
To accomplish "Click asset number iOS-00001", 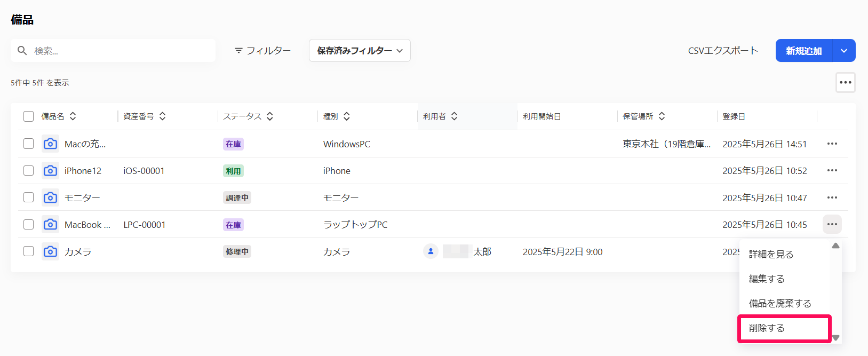I will (x=144, y=171).
